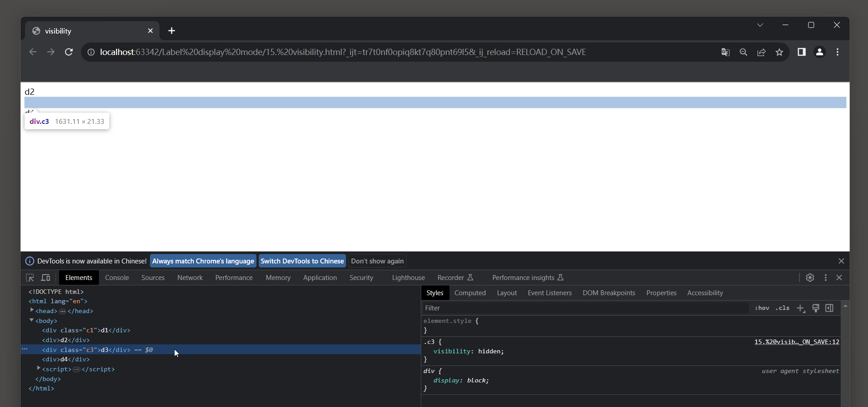Select the div class c1 node
The image size is (868, 407).
[x=86, y=331]
